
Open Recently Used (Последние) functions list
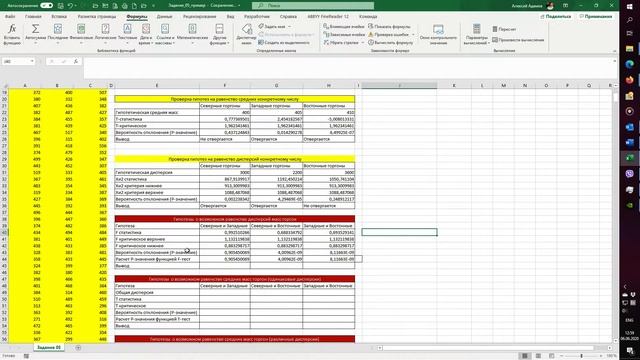pos(58,34)
